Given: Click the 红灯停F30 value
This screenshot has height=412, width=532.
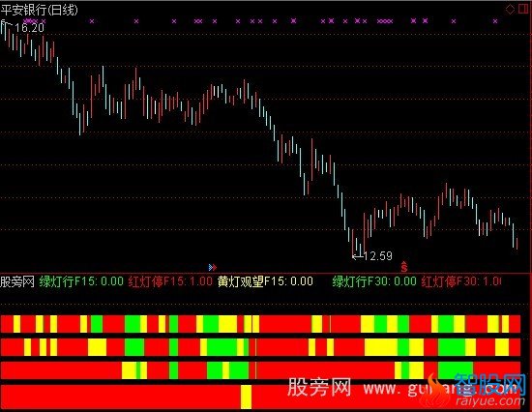Looking at the screenshot, I should pyautogui.click(x=461, y=281).
